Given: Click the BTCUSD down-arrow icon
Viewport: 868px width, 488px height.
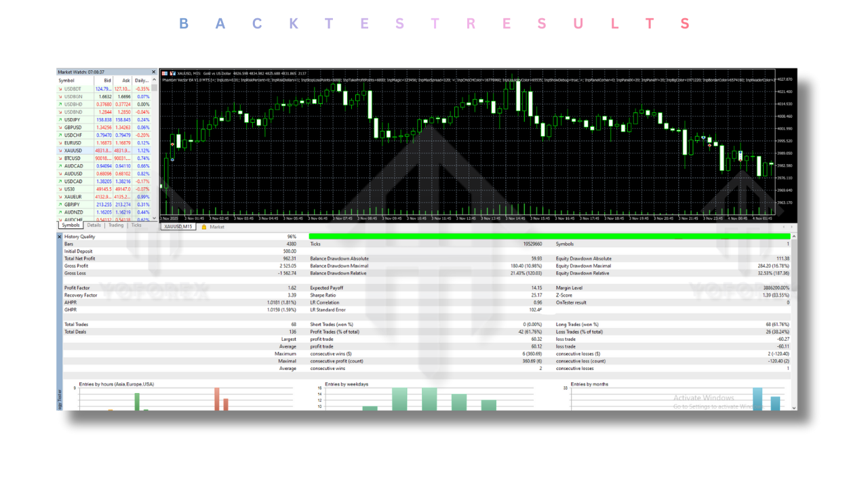Looking at the screenshot, I should [x=60, y=158].
